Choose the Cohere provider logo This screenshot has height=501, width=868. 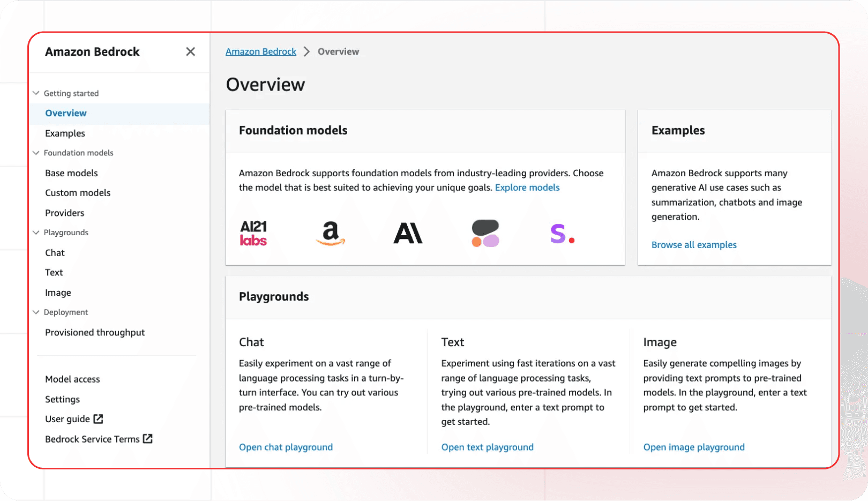point(485,233)
